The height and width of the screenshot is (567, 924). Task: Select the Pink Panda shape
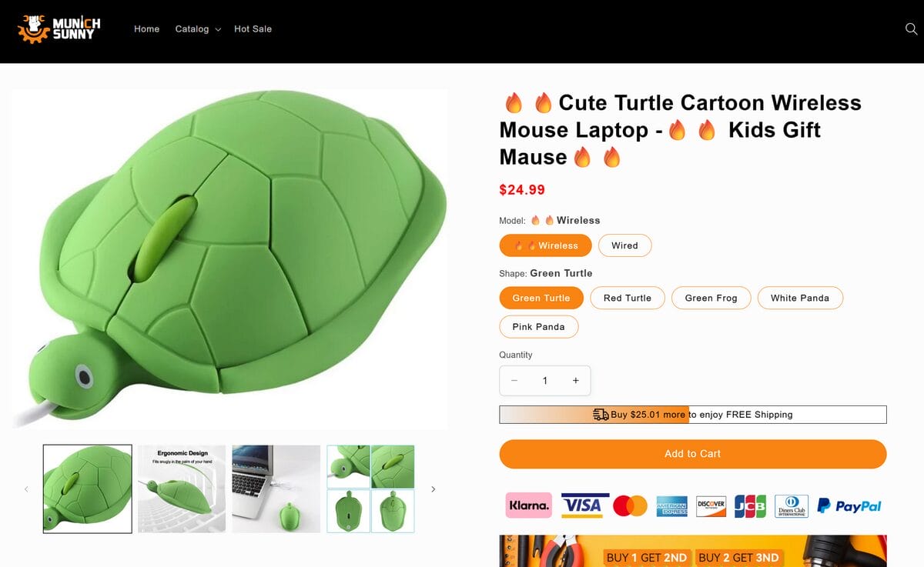pos(539,326)
